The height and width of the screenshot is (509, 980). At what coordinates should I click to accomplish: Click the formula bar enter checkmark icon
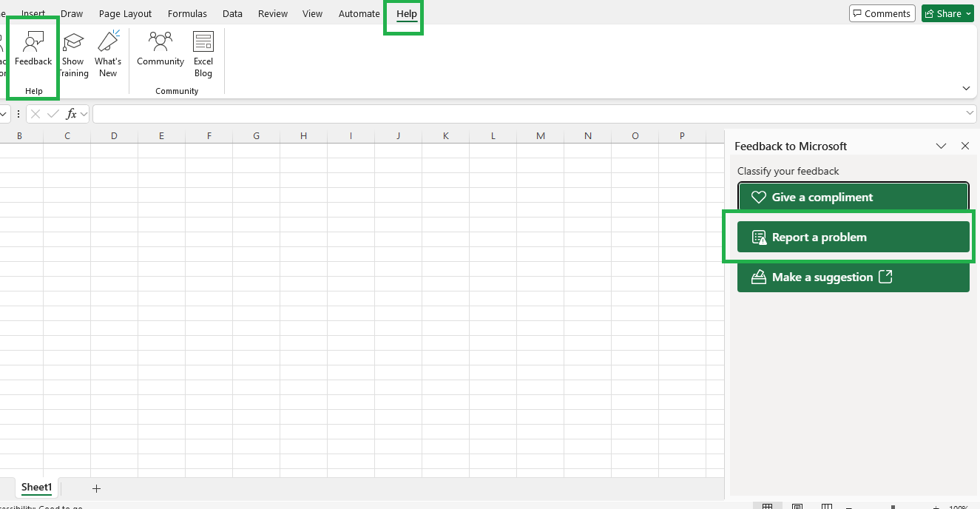[53, 114]
